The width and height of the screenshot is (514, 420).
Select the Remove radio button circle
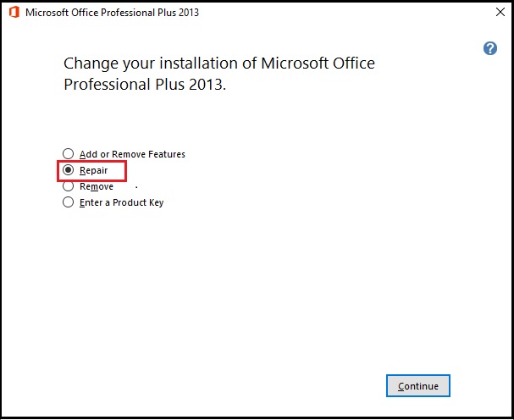tap(69, 186)
